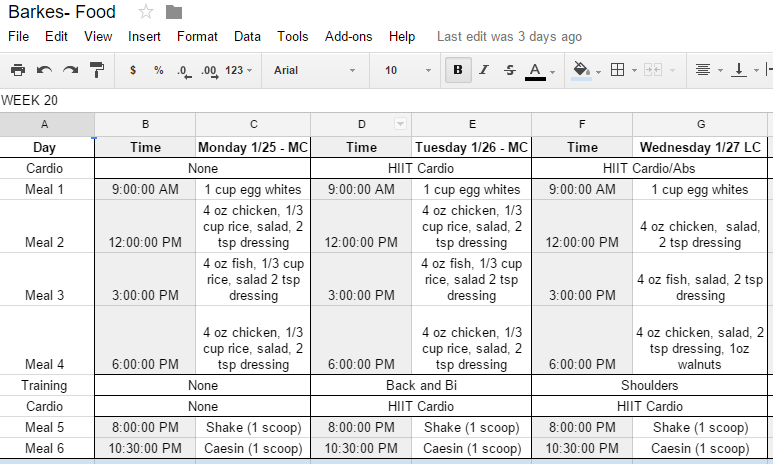773x464 pixels.
Task: Click the Print icon
Action: point(18,70)
